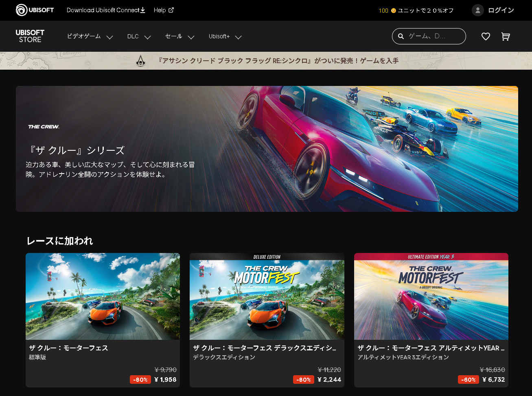This screenshot has width=532, height=396.
Task: Open the ビデオゲーム menu
Action: (84, 36)
